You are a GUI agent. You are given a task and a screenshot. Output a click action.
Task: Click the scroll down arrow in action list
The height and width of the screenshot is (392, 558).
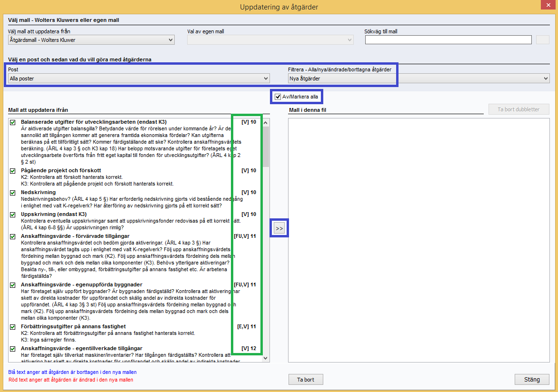coord(266,358)
